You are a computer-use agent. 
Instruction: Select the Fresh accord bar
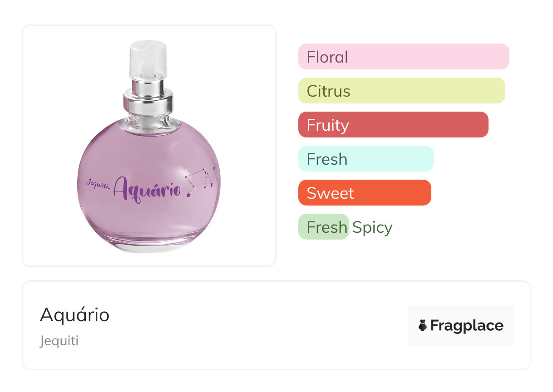(365, 159)
